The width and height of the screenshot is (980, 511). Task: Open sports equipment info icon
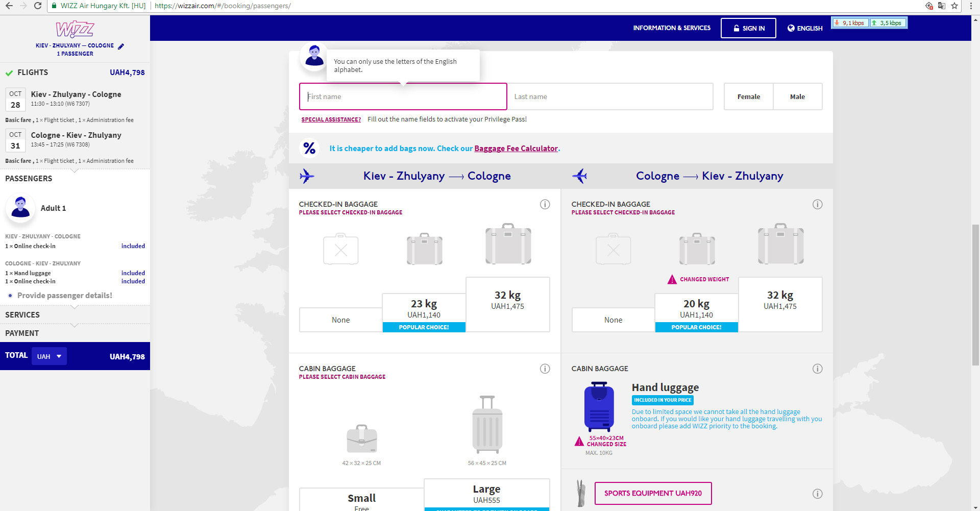(818, 494)
